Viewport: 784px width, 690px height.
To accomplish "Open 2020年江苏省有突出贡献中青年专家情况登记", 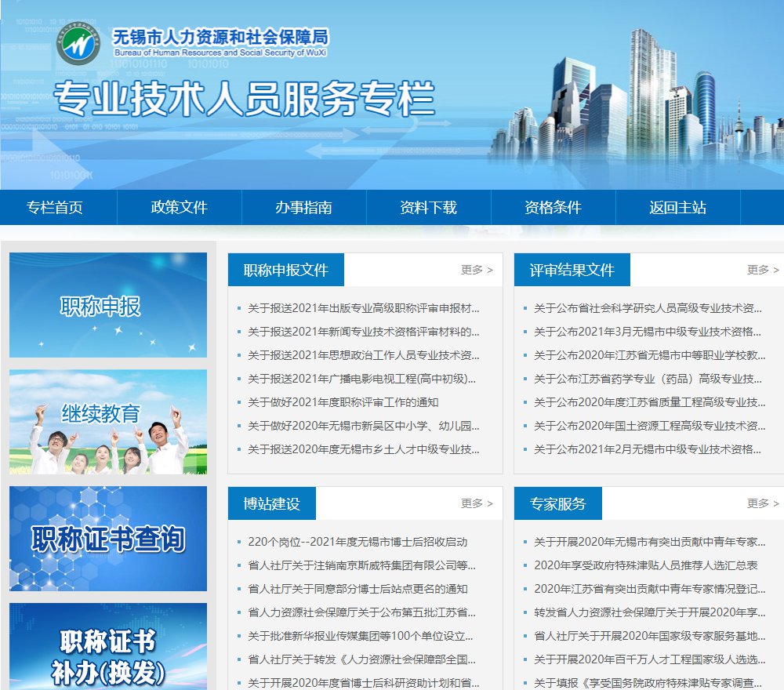I will tap(649, 589).
